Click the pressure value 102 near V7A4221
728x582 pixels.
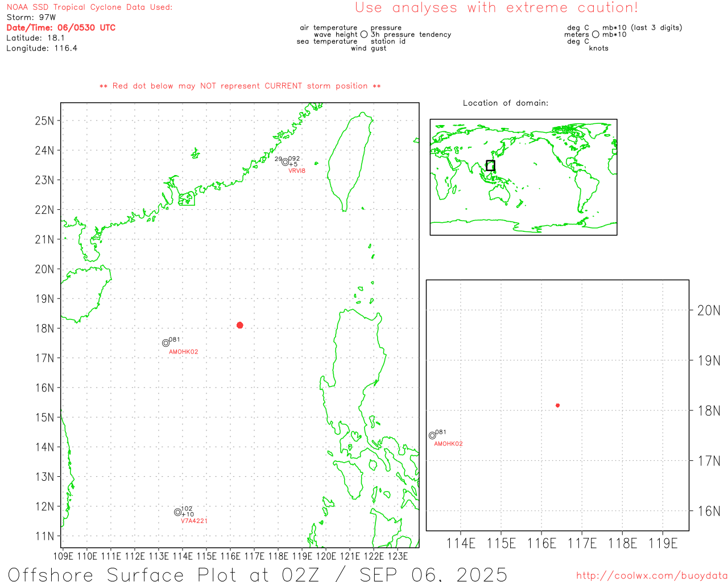coord(187,509)
